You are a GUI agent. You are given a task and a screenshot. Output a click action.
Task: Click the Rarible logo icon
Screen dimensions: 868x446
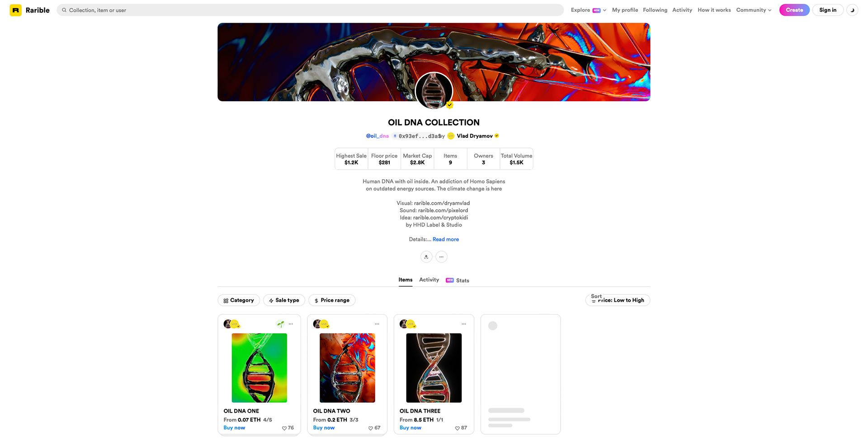click(x=16, y=10)
